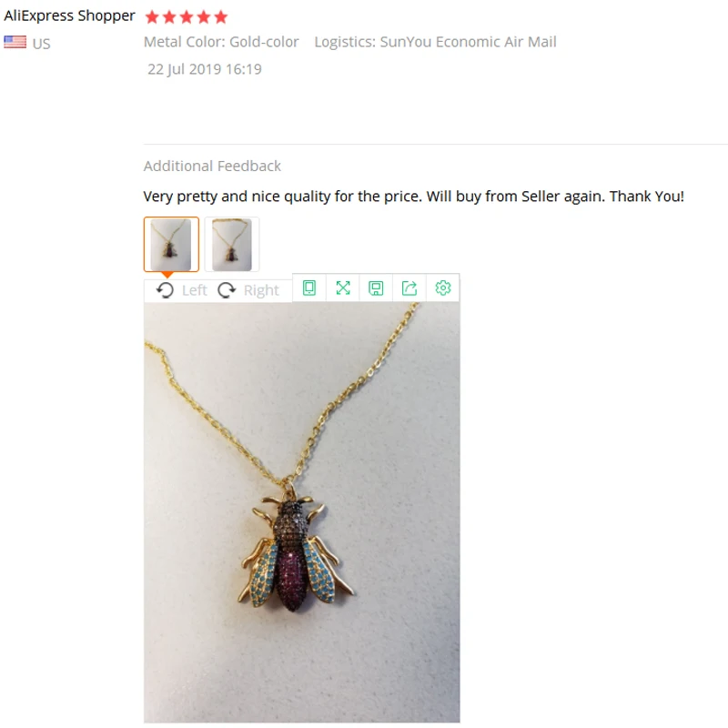Rotate the photo right with the clockwise arrow
The image size is (728, 728).
(227, 290)
